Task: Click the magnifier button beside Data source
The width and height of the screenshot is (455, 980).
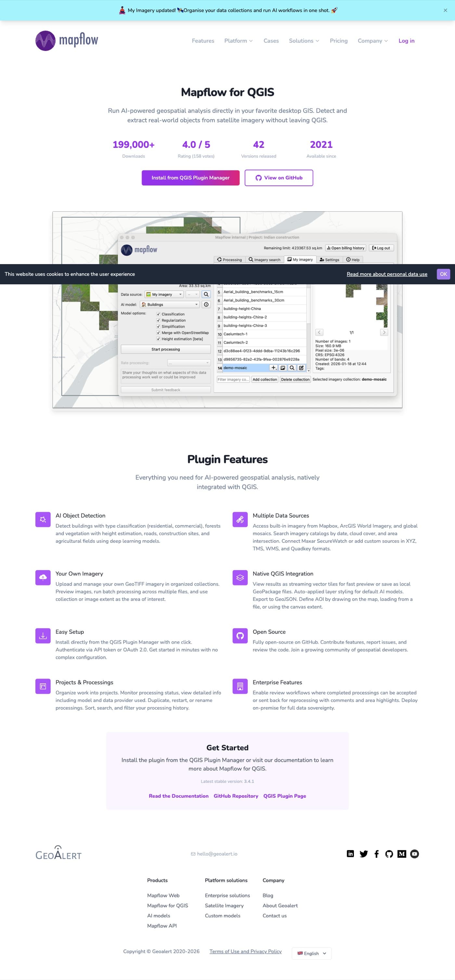Action: click(x=206, y=294)
